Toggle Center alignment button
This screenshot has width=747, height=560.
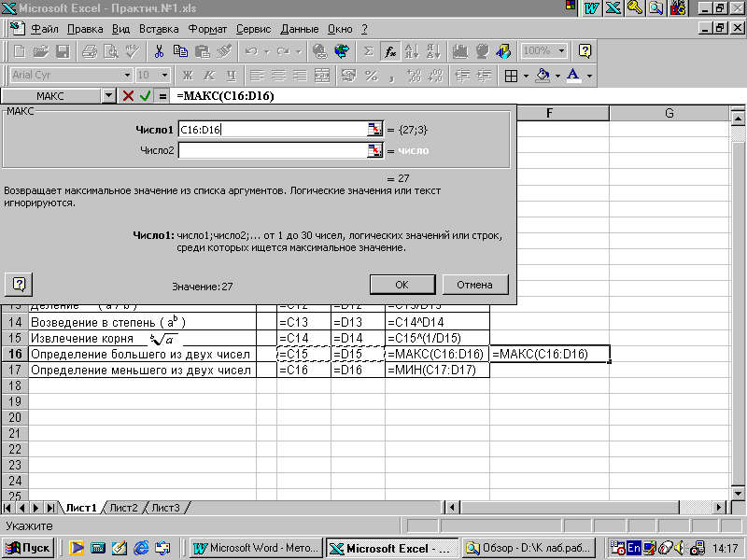278,76
